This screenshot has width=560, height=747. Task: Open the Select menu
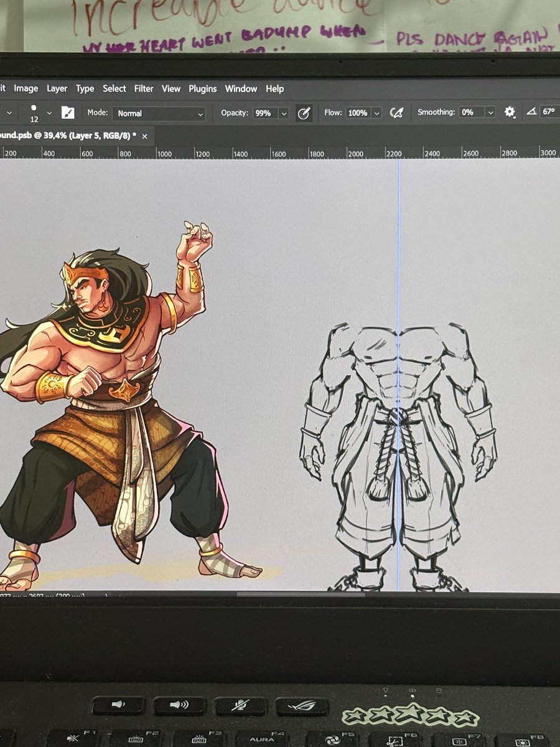tap(114, 88)
